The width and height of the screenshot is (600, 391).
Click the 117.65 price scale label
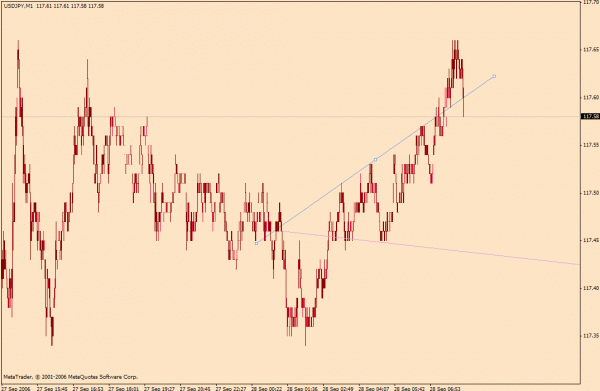tap(591, 50)
